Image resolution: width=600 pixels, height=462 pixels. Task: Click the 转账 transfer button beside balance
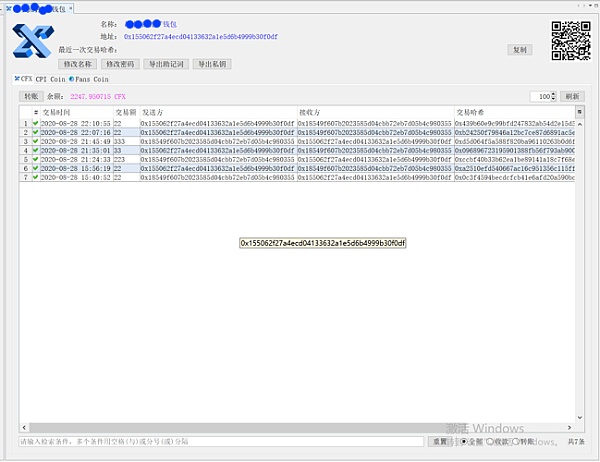click(x=31, y=96)
